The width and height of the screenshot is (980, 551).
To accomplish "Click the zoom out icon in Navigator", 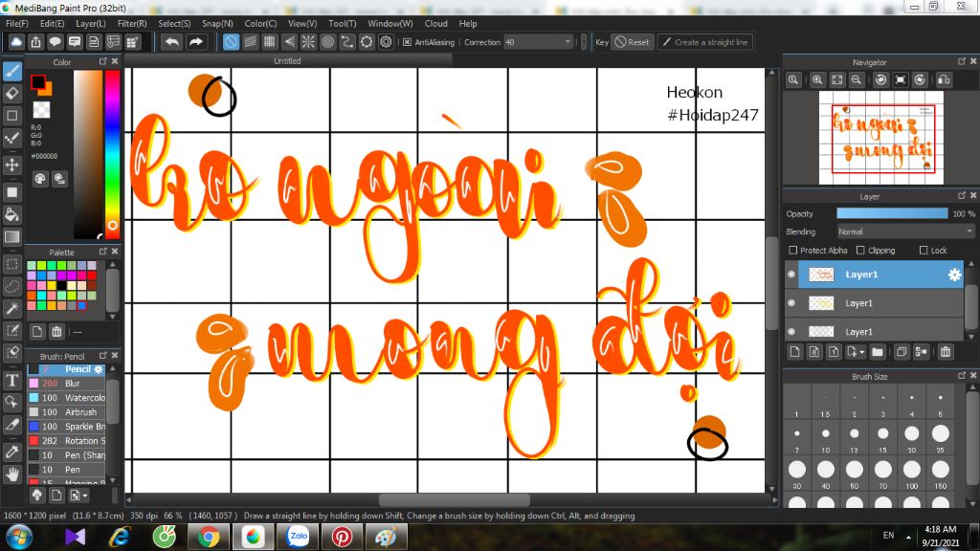I will [857, 80].
